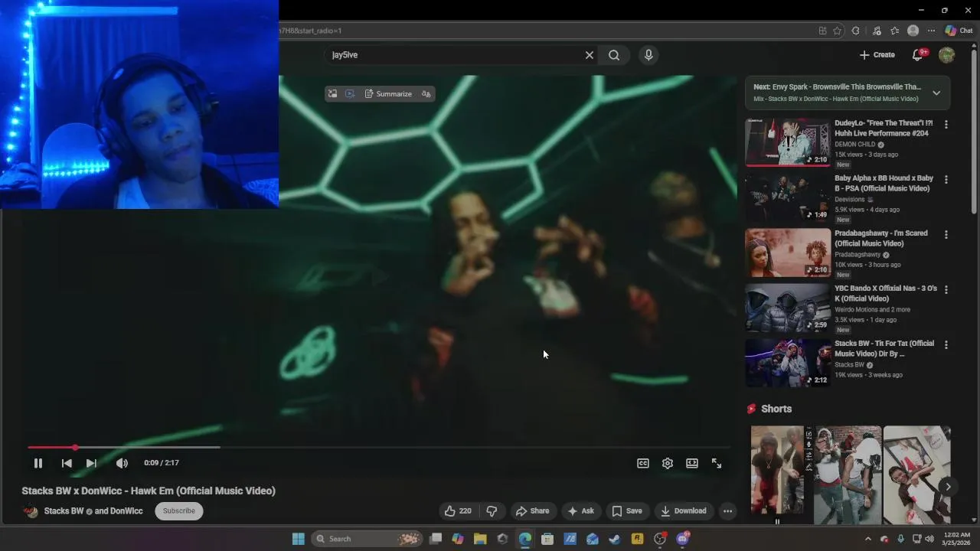Screen dimensions: 980x551
Task: Switch to theater mode view
Action: (692, 463)
